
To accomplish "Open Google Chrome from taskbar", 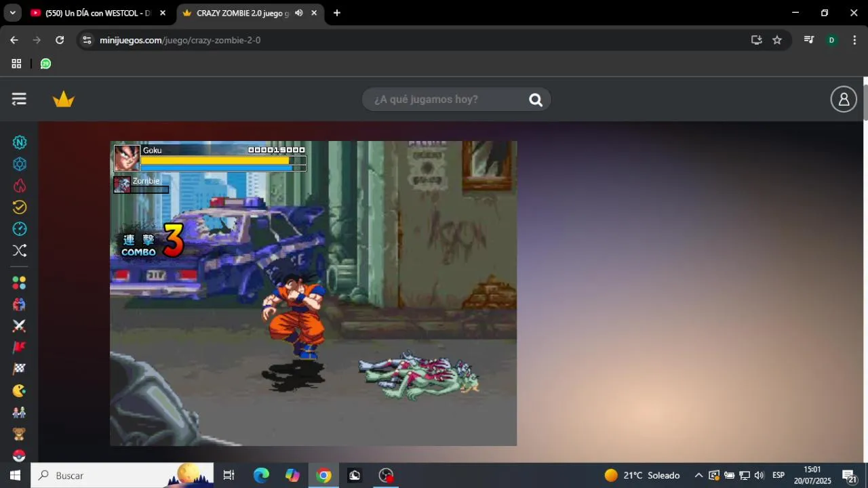I will pos(323,475).
